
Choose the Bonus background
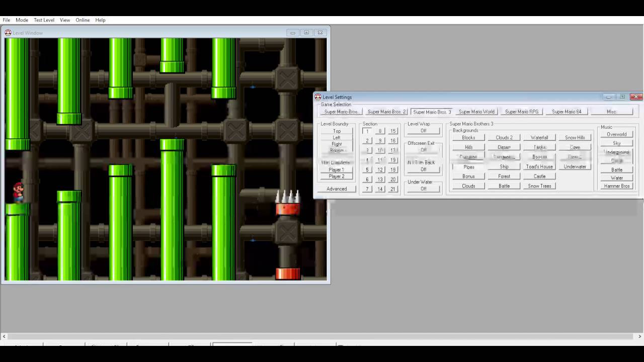click(x=468, y=176)
